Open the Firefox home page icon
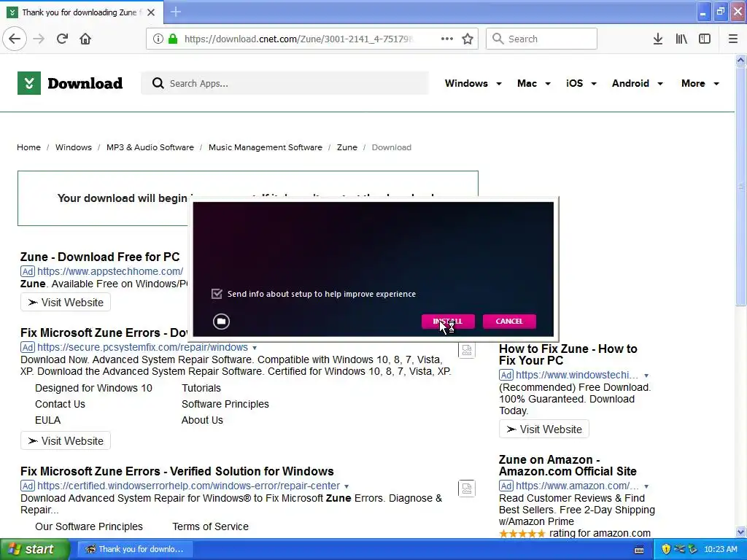This screenshot has width=747, height=560. (x=85, y=39)
